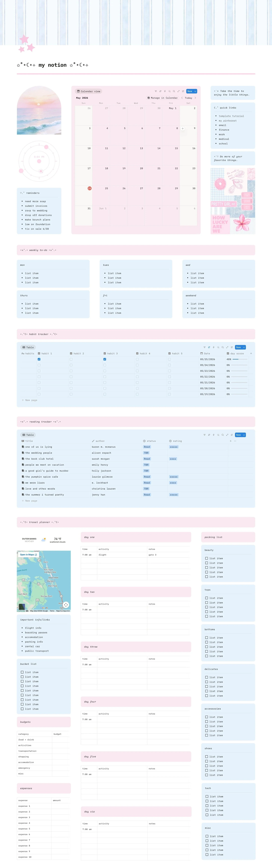This screenshot has width=272, height=868.
Task: Click plus icon on May 8 calendar cell
Action: point(183,128)
